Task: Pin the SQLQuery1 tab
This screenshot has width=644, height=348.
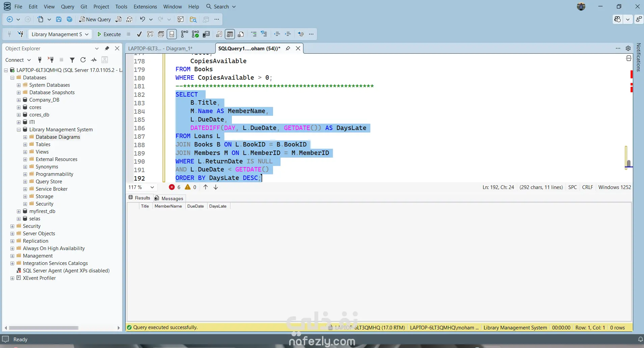Action: [x=288, y=48]
